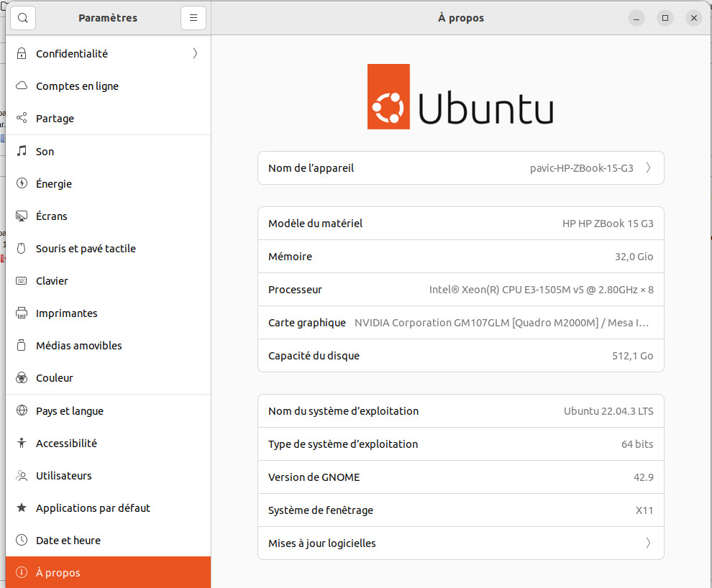The height and width of the screenshot is (588, 712).
Task: Click the music note icon for Son
Action: coord(22,152)
